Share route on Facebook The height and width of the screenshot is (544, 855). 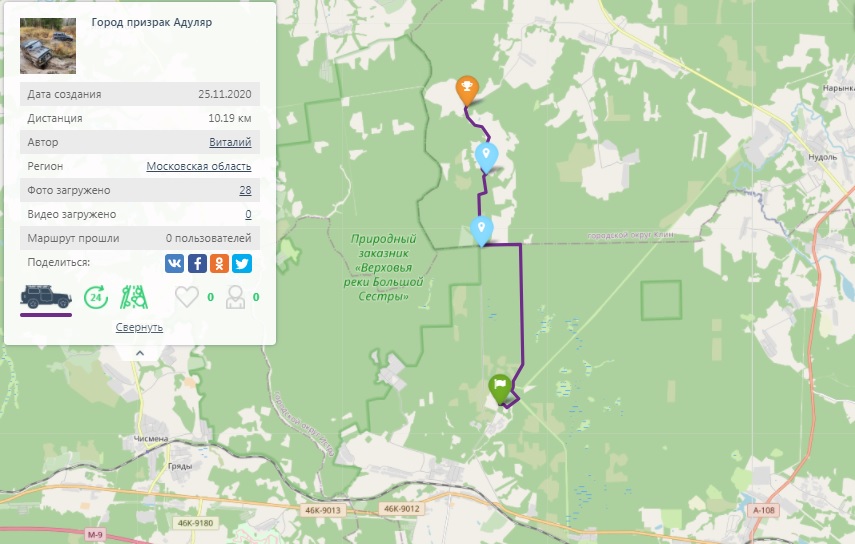pyautogui.click(x=197, y=263)
